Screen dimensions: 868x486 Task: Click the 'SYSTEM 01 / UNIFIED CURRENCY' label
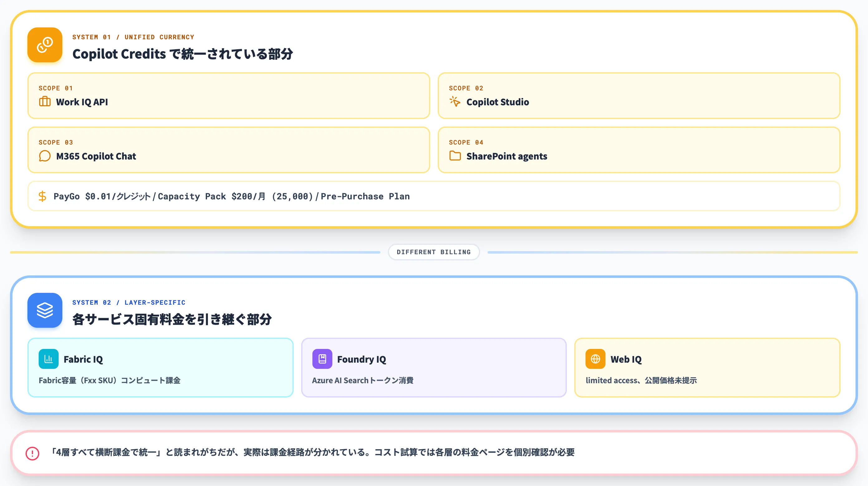click(133, 37)
